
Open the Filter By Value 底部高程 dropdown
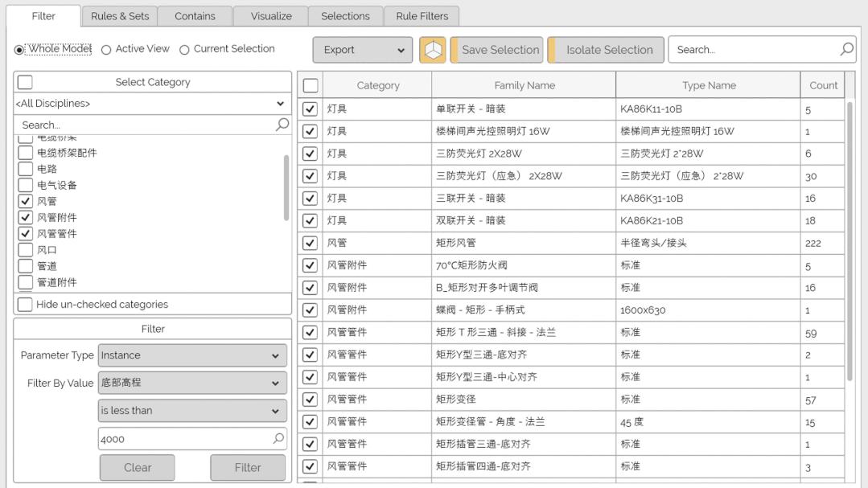(192, 383)
